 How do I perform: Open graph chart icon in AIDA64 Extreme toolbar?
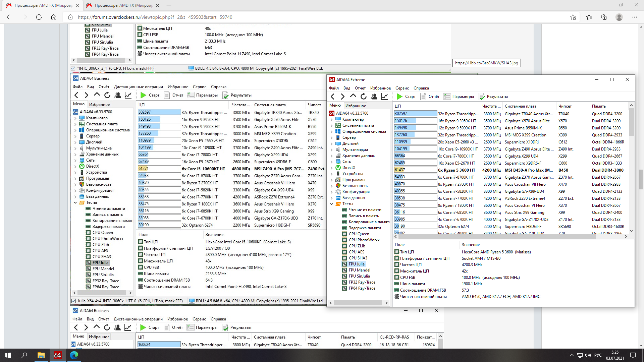384,97
